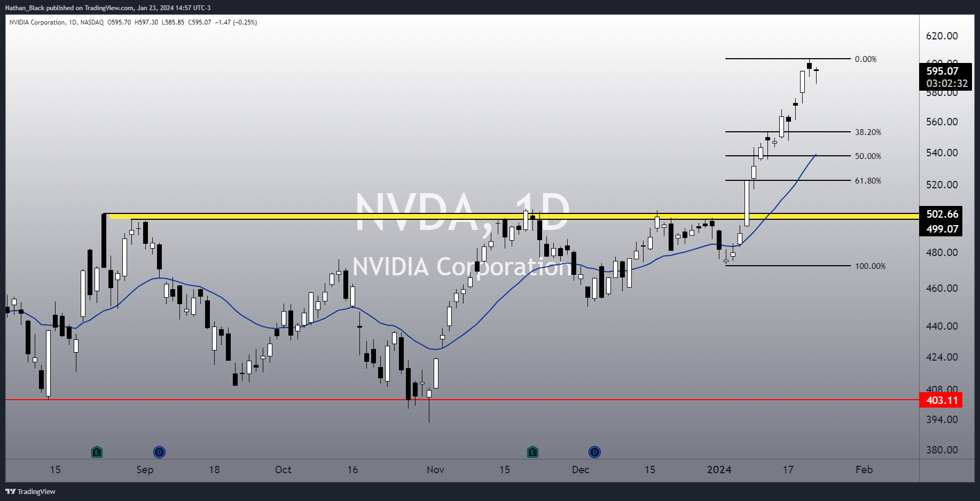Click the 502.66 price label on axis

pyautogui.click(x=941, y=214)
